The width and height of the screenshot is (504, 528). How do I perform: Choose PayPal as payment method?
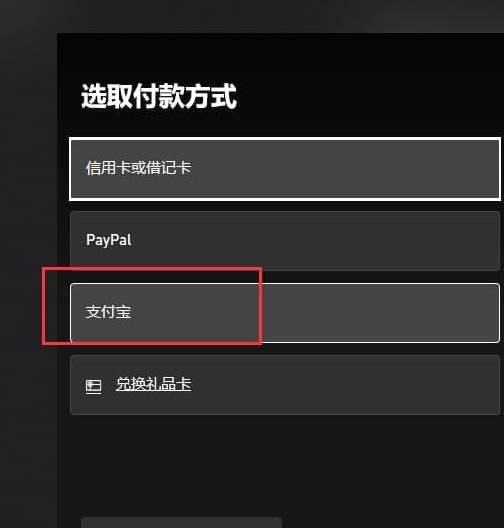coord(284,240)
